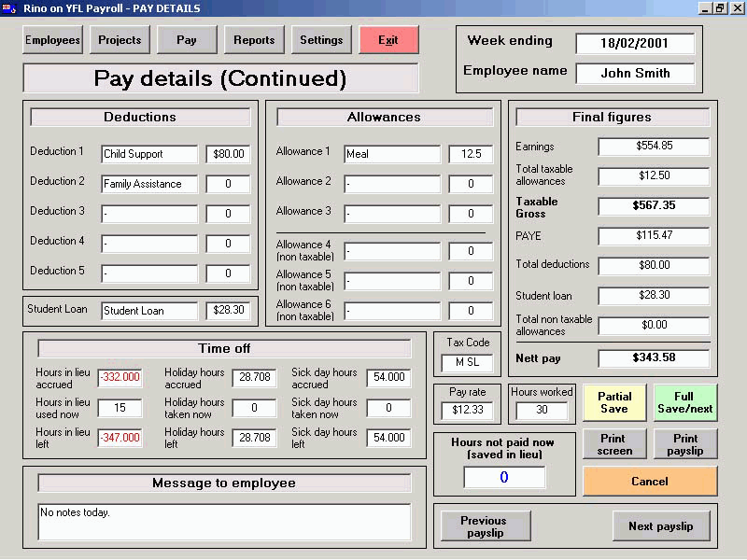The width and height of the screenshot is (747, 560).
Task: Click the orange Cancel button
Action: coord(650,482)
